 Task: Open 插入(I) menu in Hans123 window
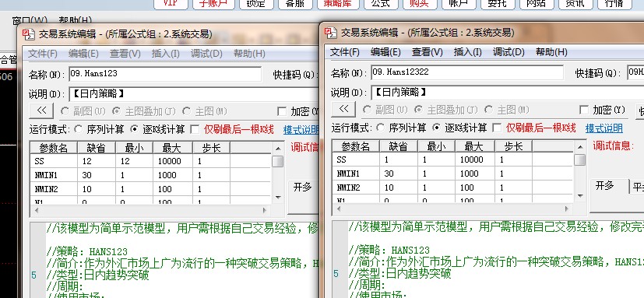[166, 54]
